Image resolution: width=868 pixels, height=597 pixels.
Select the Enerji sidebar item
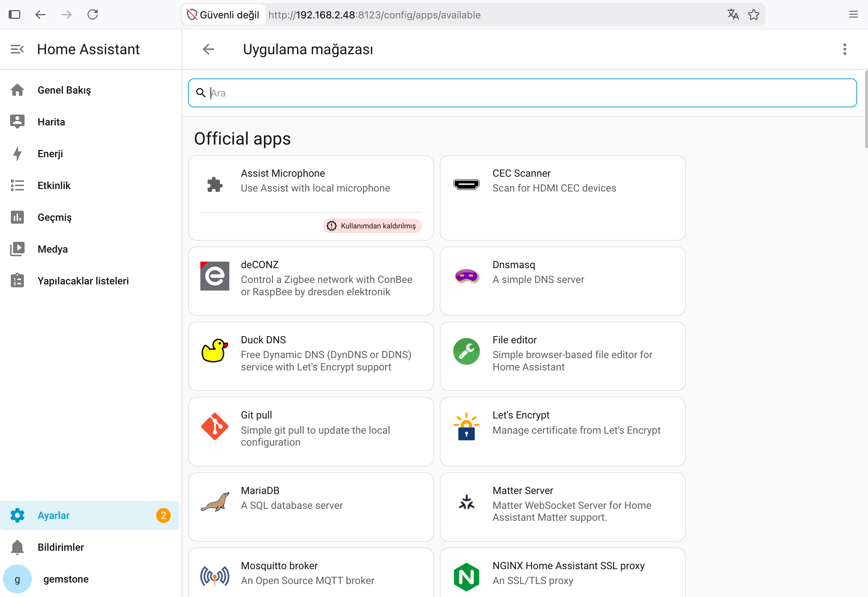coord(90,154)
